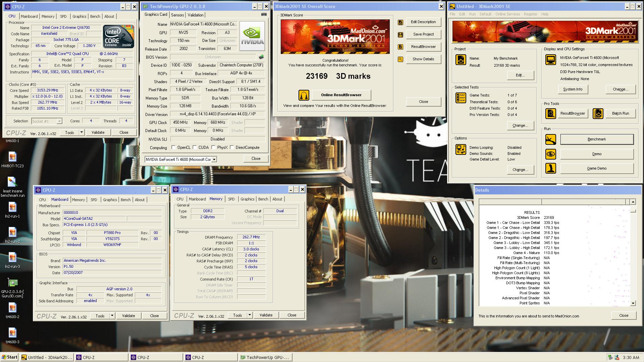Open the least insane benchmark run file
Image resolution: width=644 pixels, height=362 pixels.
(x=12, y=187)
